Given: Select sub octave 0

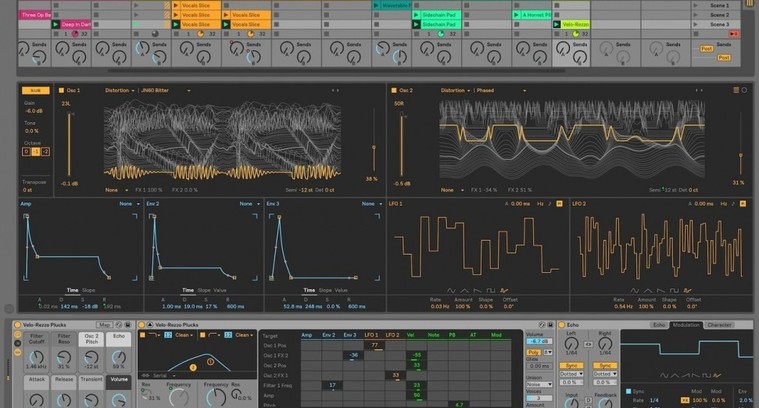Looking at the screenshot, I should (x=27, y=152).
